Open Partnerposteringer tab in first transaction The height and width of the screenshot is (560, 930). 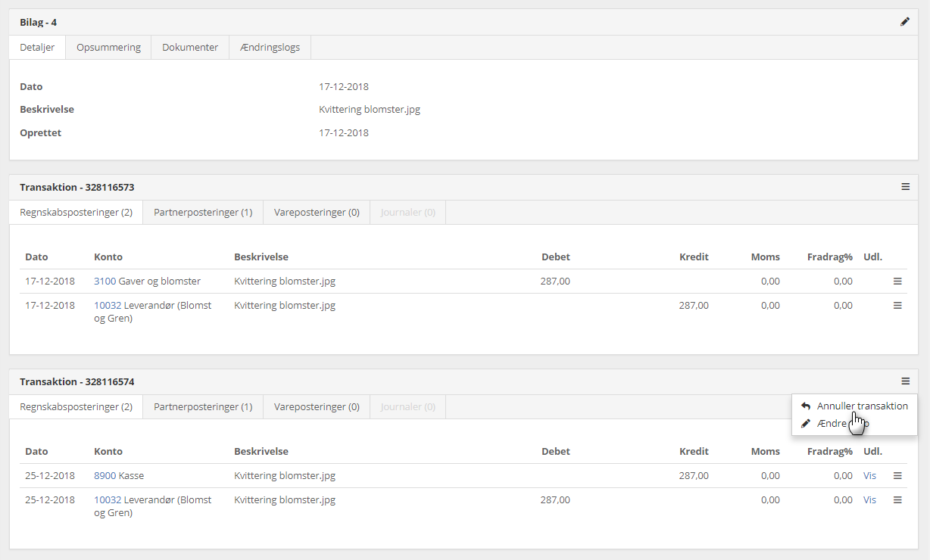(x=203, y=213)
